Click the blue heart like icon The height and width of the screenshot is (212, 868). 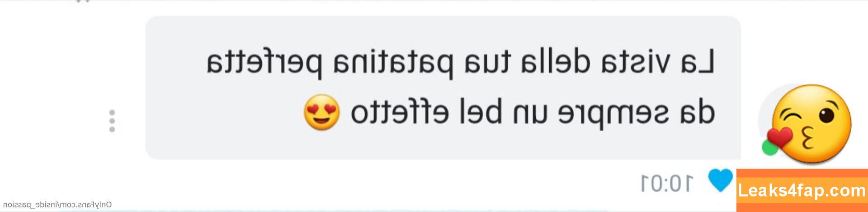point(720,180)
